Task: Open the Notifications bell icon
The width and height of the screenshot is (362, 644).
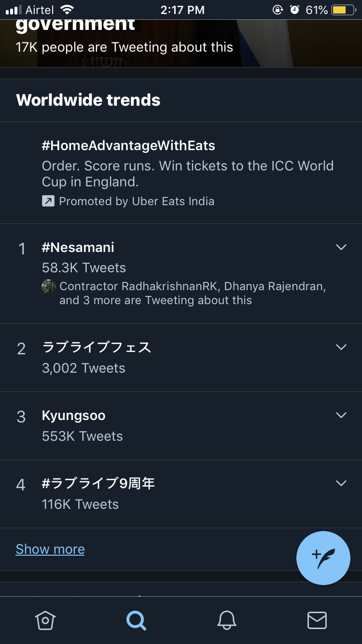Action: coord(226,620)
